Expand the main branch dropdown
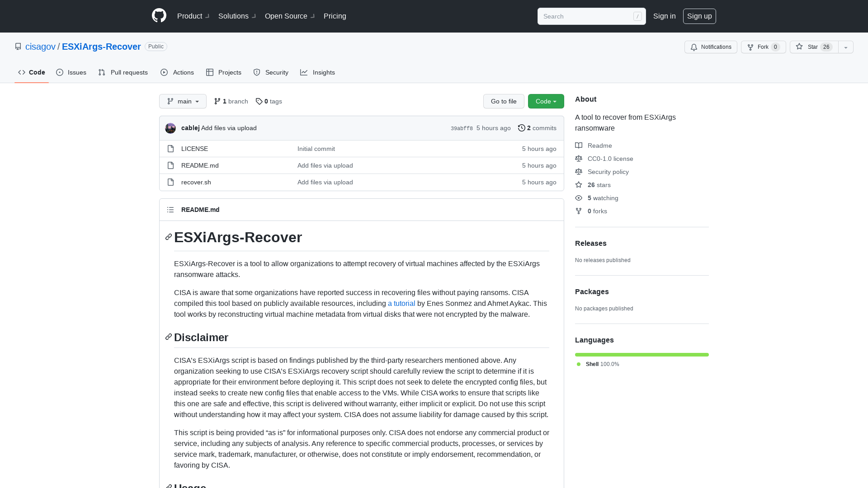This screenshot has width=868, height=488. (183, 101)
